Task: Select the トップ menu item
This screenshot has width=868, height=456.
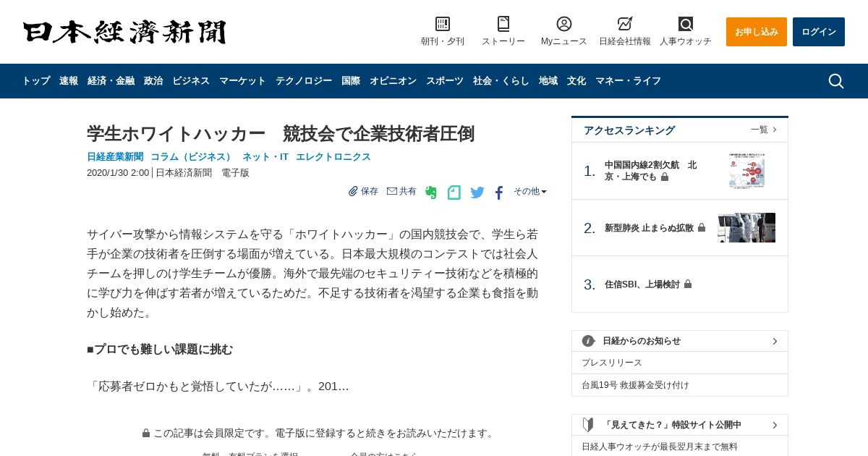Action: click(x=36, y=81)
